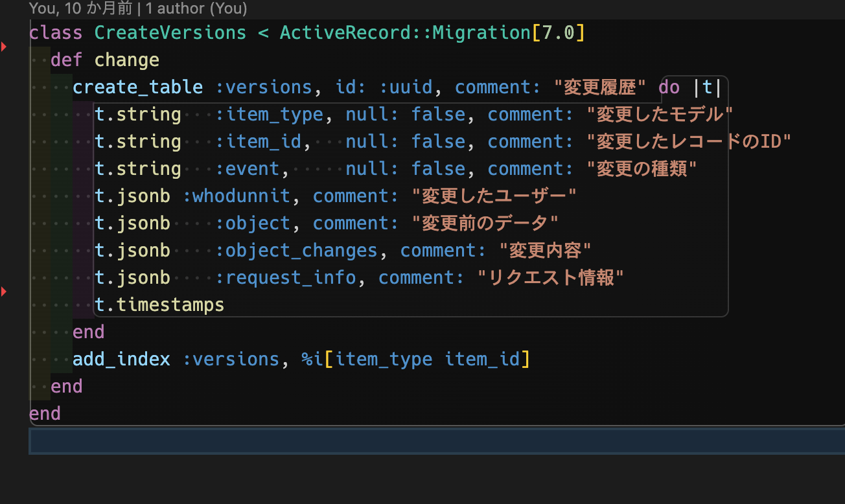Click the "You, 10 か月前" blame annotation

click(x=81, y=8)
